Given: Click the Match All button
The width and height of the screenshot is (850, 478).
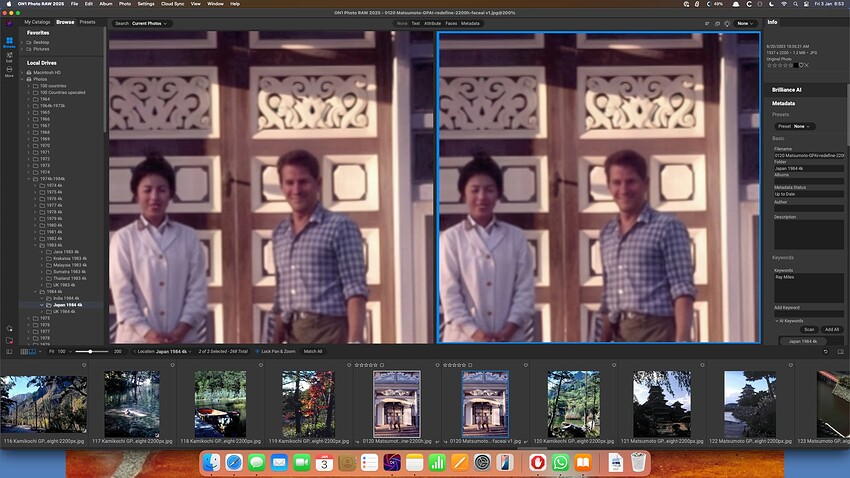Looking at the screenshot, I should (x=313, y=352).
